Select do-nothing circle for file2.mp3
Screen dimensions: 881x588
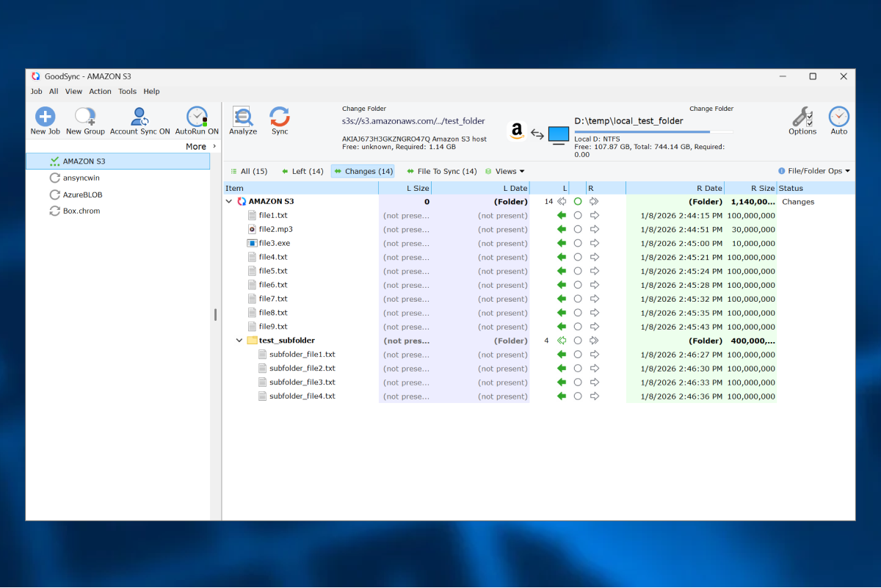click(x=578, y=230)
